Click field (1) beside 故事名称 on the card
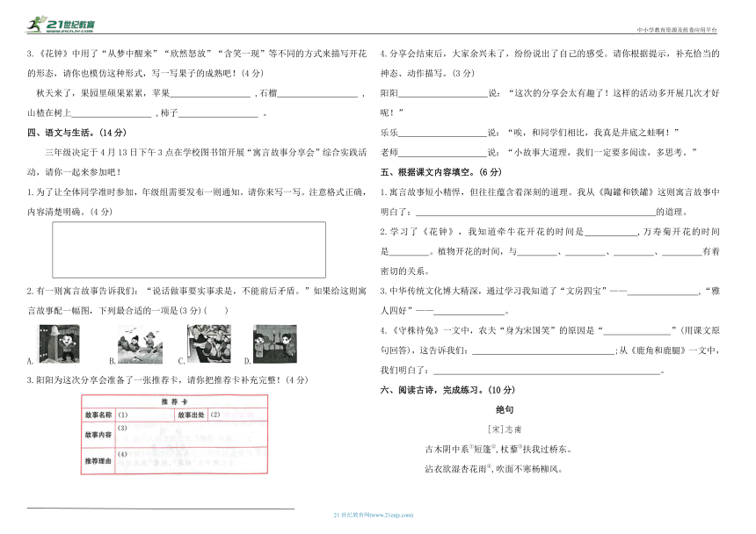Image resolution: width=756 pixels, height=534 pixels. coord(145,415)
